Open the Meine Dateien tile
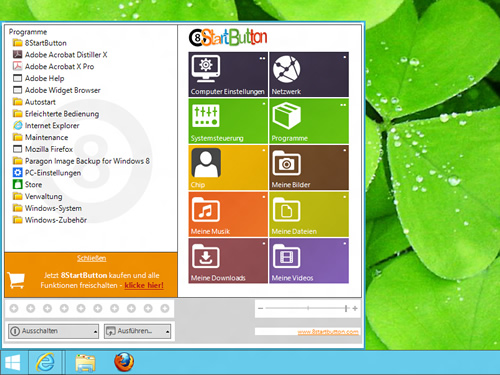Image resolution: width=500 pixels, height=375 pixels. (309, 214)
